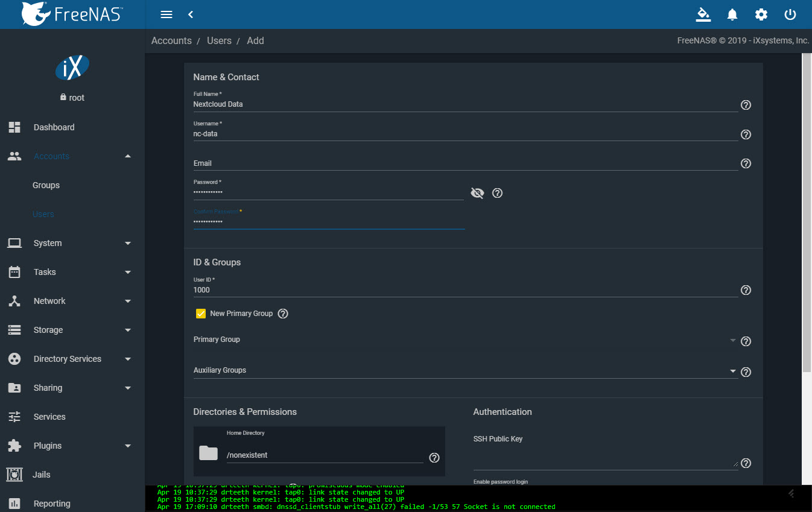Open help for SSH Public Key
The image size is (812, 512).
pyautogui.click(x=746, y=463)
